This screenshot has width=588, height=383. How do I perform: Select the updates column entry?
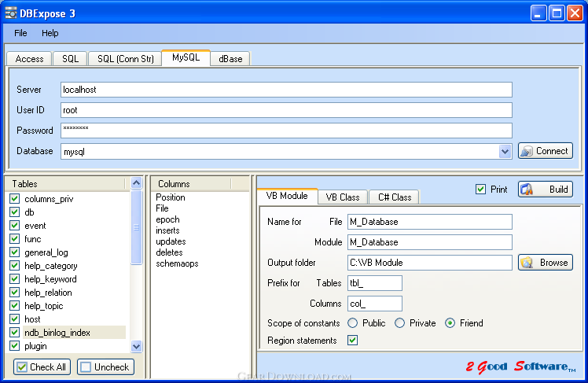coord(171,241)
